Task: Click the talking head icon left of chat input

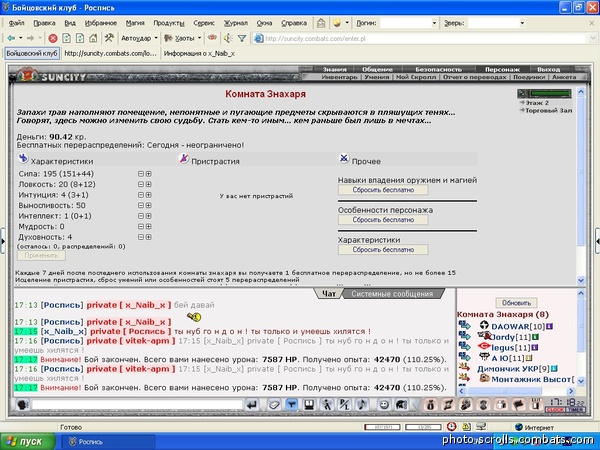Action: click(x=23, y=404)
